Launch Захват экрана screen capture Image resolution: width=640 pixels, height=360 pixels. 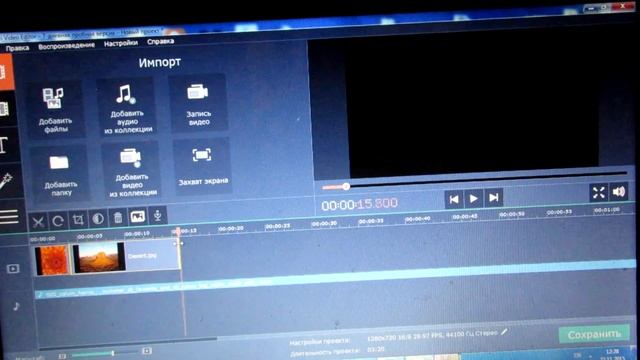pos(202,167)
